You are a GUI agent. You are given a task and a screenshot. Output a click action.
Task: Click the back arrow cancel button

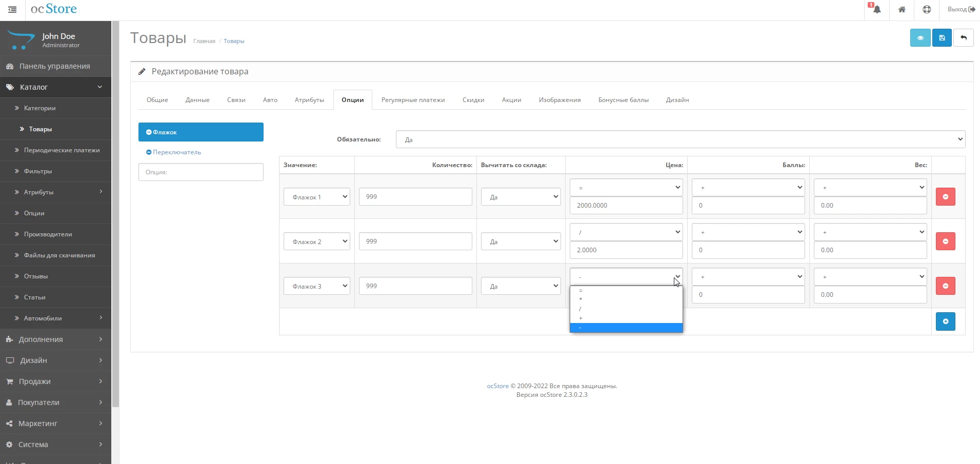(x=963, y=38)
